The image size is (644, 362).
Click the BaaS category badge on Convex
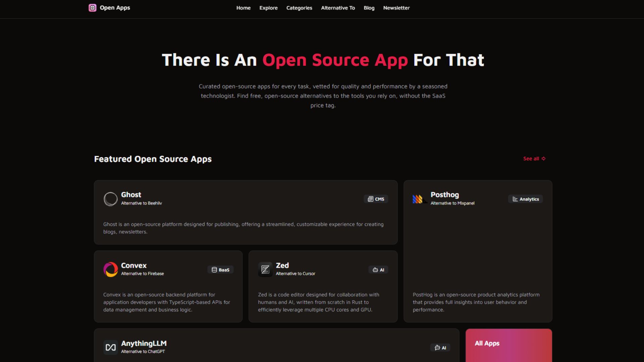(x=220, y=270)
